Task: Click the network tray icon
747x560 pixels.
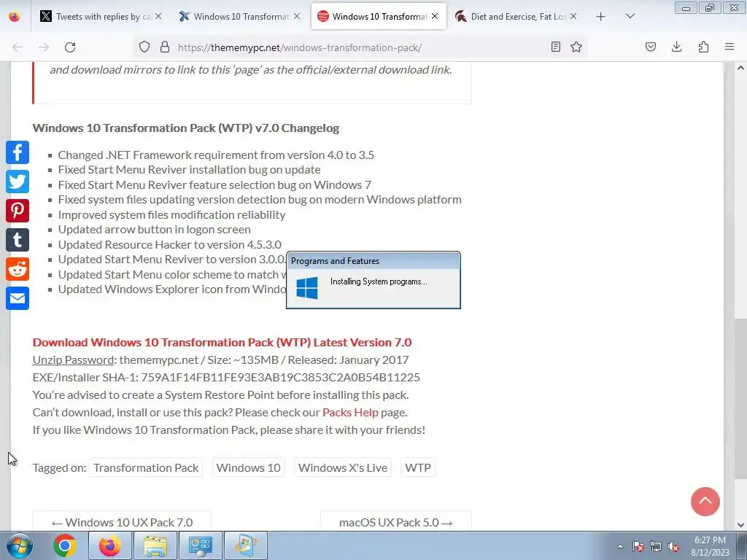Action: pyautogui.click(x=656, y=547)
